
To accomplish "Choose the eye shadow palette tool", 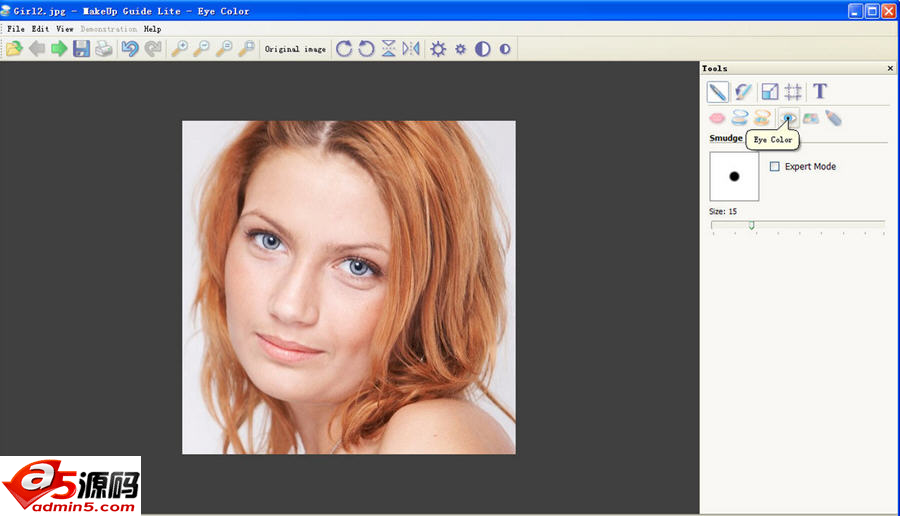I will click(x=810, y=118).
